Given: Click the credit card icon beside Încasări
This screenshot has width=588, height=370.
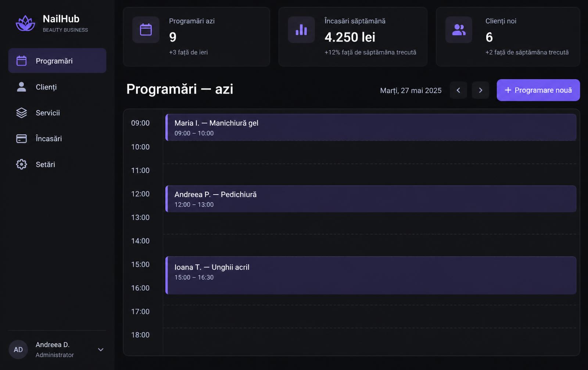Looking at the screenshot, I should (x=22, y=138).
